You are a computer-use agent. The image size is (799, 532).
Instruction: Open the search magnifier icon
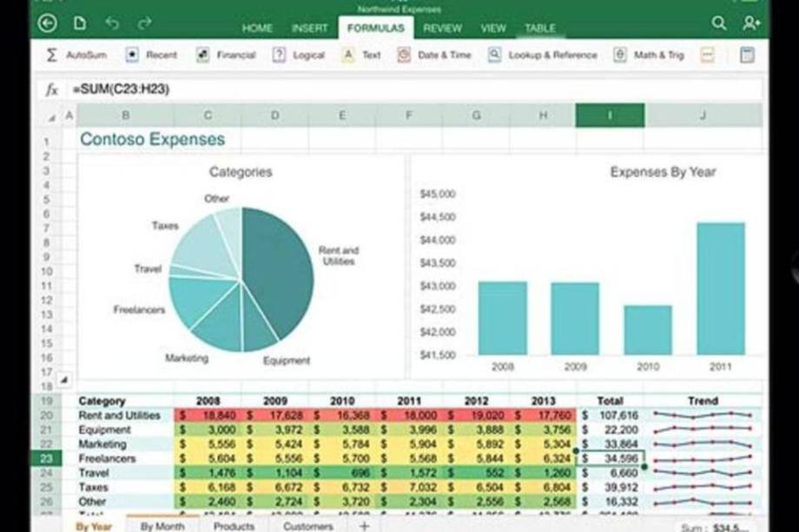719,23
